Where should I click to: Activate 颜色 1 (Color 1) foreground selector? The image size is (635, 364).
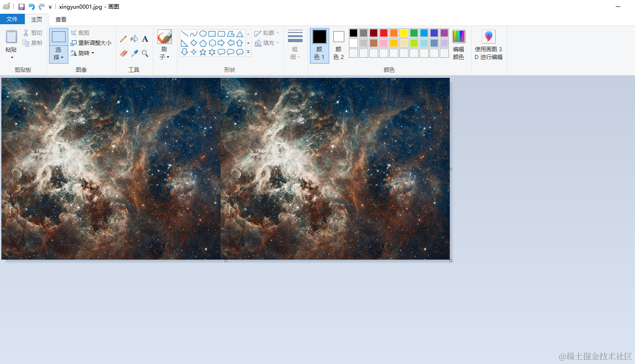coord(320,45)
